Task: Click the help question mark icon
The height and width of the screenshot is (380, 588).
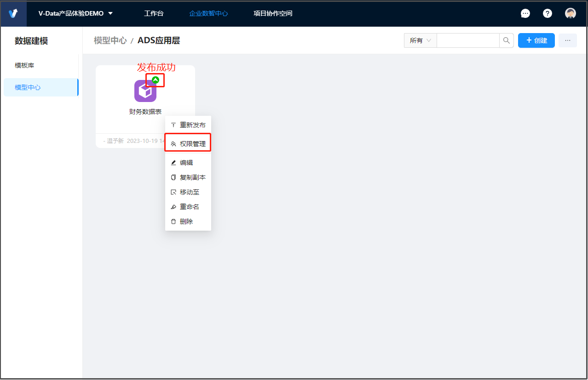Action: (547, 13)
